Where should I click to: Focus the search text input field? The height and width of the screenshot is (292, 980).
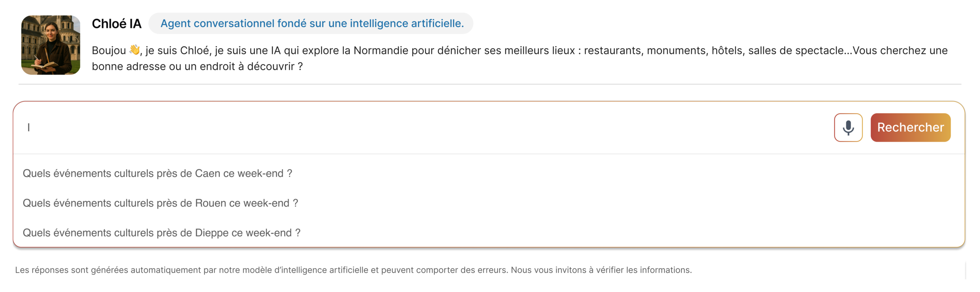pyautogui.click(x=421, y=127)
